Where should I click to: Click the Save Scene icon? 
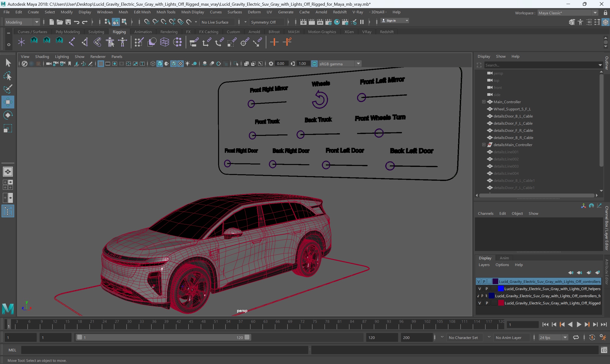click(68, 22)
